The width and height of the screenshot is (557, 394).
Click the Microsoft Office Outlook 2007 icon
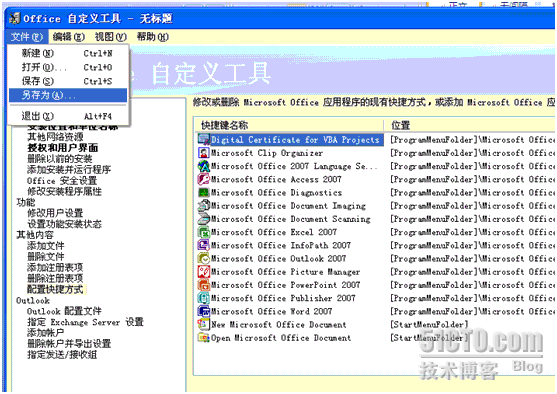[x=204, y=258]
